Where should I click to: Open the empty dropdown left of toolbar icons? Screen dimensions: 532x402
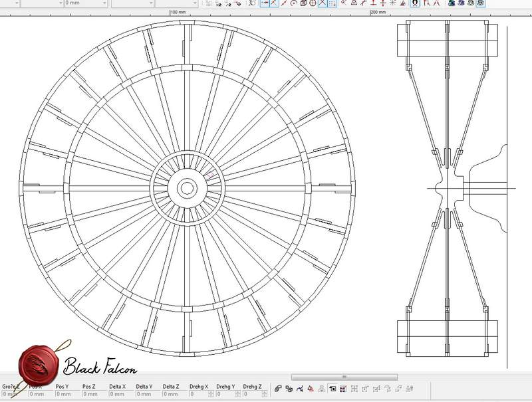pos(196,3)
